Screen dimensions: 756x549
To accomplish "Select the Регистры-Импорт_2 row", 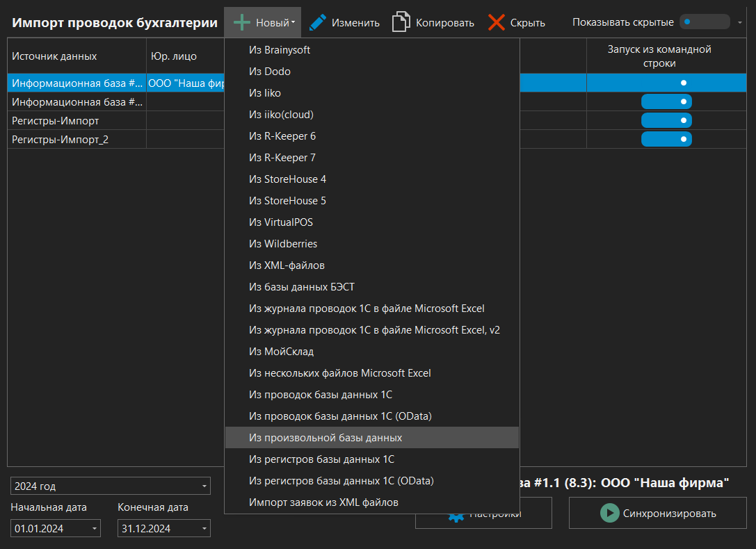I will 61,140.
